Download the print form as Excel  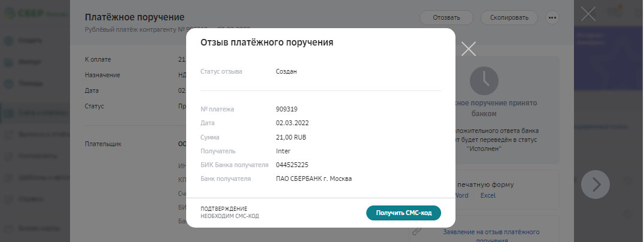(488, 195)
